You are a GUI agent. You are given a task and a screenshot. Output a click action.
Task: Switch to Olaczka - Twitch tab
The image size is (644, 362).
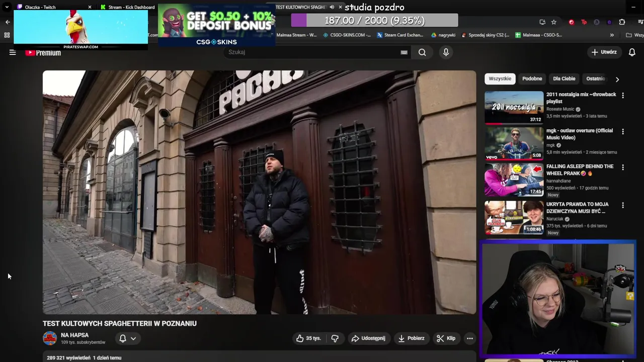click(x=53, y=7)
